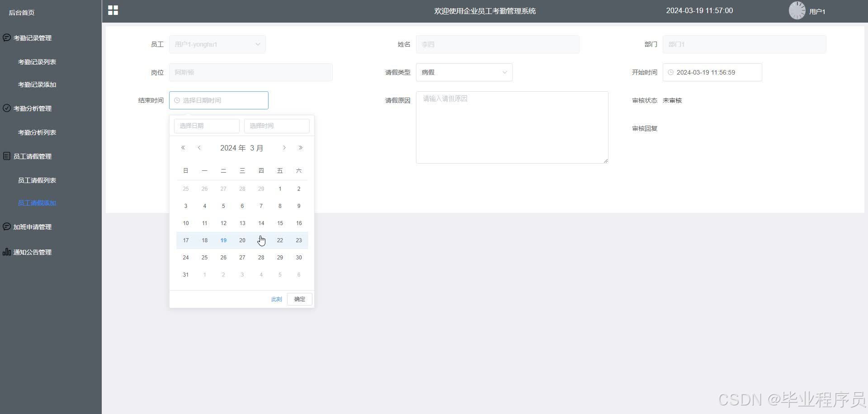Click the 2024 年 year label
This screenshot has width=868, height=414.
click(x=233, y=148)
